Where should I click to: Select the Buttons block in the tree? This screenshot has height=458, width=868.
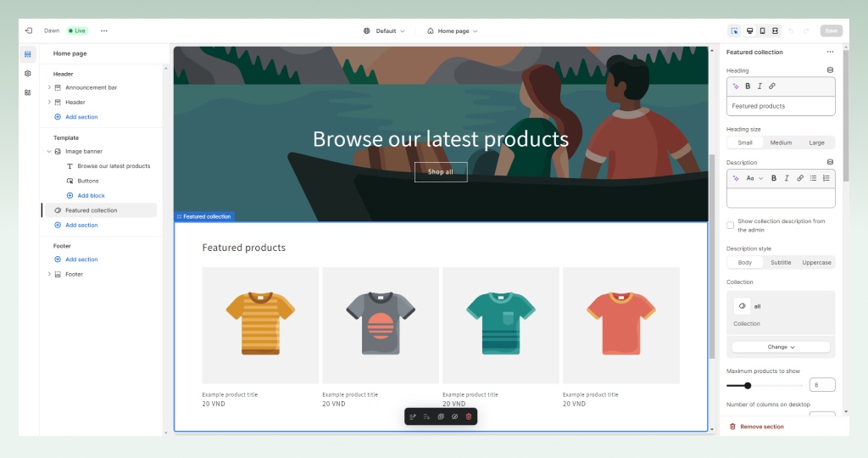click(x=88, y=182)
